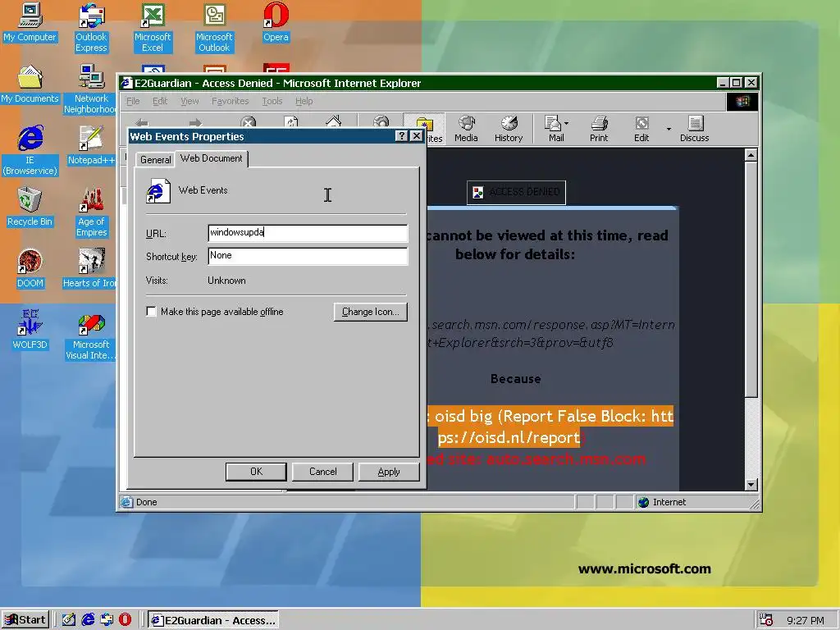840x630 pixels.
Task: Launch Hearts of Iron shortcut
Action: click(89, 269)
